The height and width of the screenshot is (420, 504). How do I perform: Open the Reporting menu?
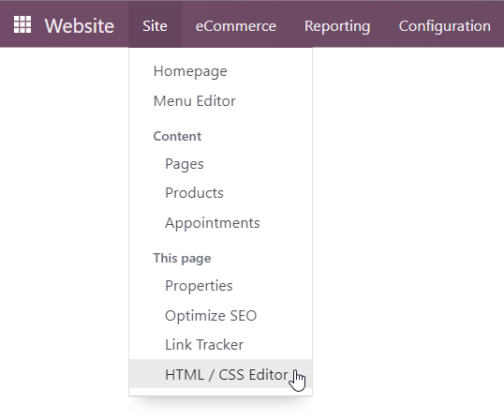[x=337, y=25]
